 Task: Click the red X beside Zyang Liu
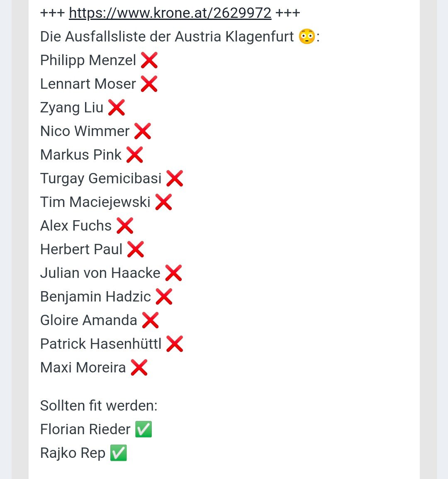point(117,107)
